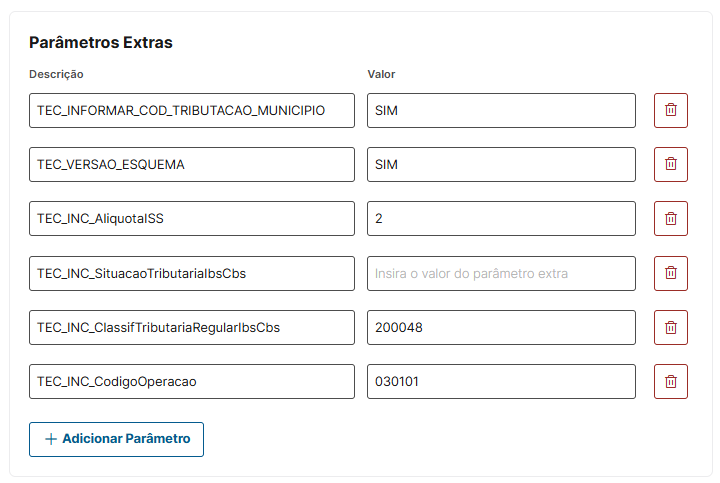The height and width of the screenshot is (483, 720).
Task: Click the TEC_VERSAO_ESQUEMA description field
Action: (191, 165)
